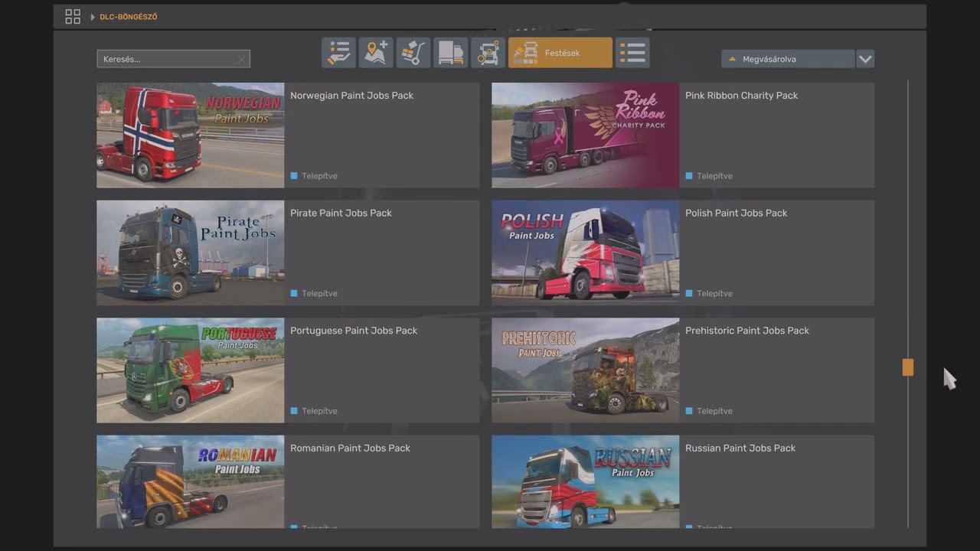The width and height of the screenshot is (980, 551).
Task: Open the trailers category icon
Action: tap(451, 53)
